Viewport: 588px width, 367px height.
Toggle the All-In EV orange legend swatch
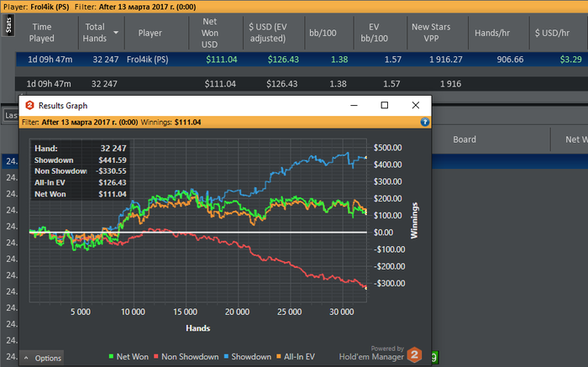pyautogui.click(x=279, y=356)
